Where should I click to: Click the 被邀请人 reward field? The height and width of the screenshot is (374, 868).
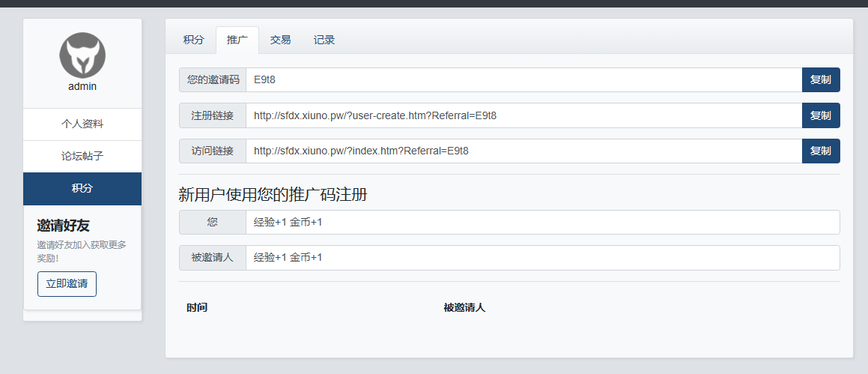542,257
